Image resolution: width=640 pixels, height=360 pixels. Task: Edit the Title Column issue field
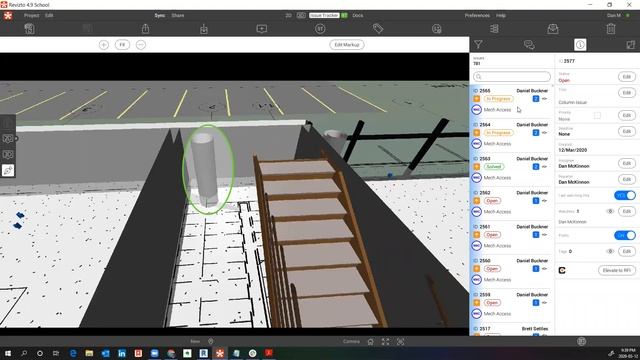pos(627,93)
